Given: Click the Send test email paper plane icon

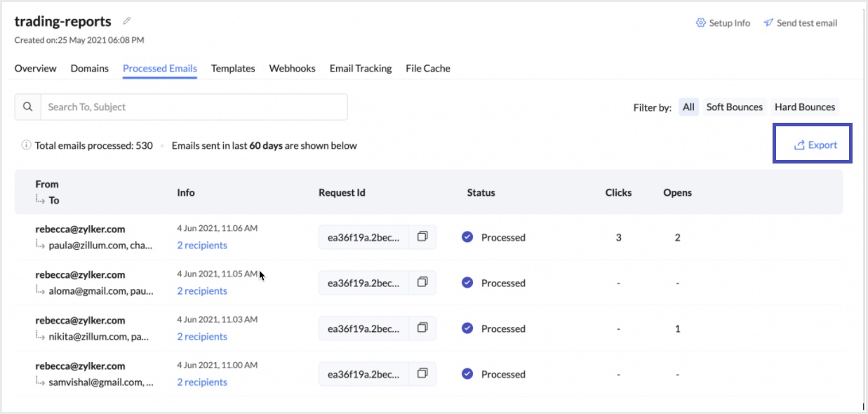Looking at the screenshot, I should (x=770, y=22).
